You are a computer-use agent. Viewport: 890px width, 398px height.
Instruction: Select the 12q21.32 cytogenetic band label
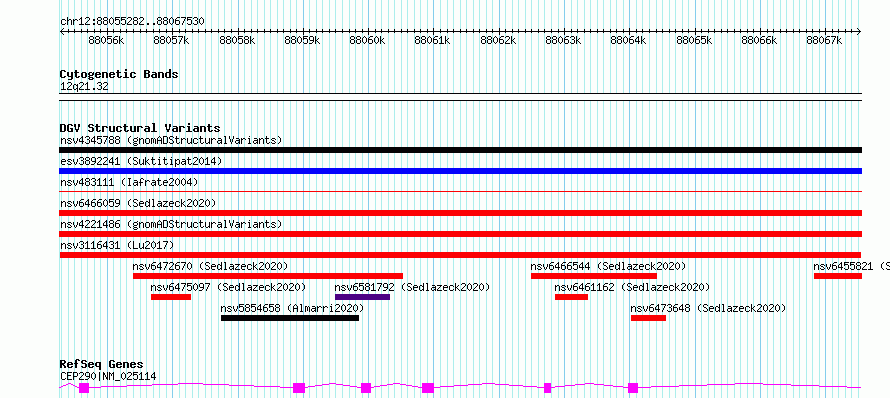[x=84, y=87]
